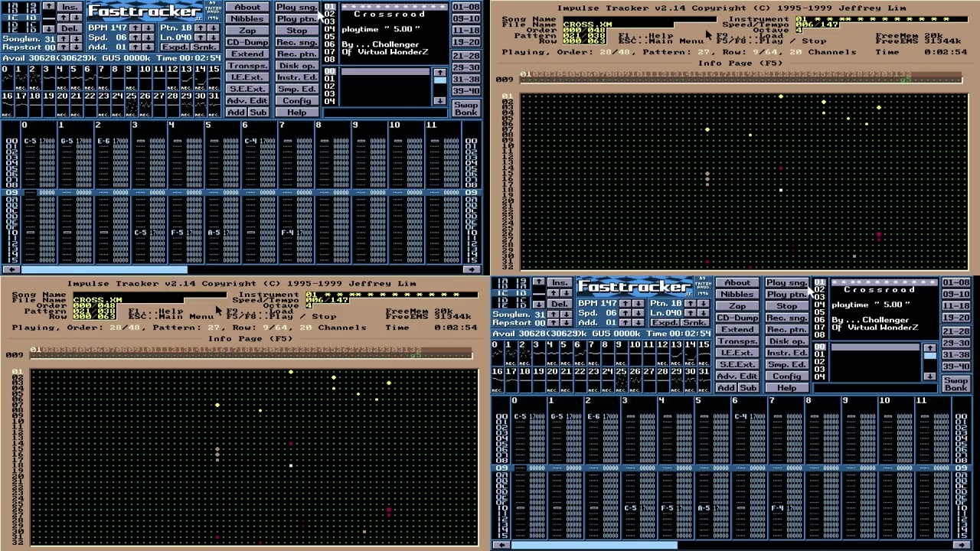980x551 pixels.
Task: Toggle channel 9 scope in lower-right Fasttracker
Action: (x=622, y=353)
